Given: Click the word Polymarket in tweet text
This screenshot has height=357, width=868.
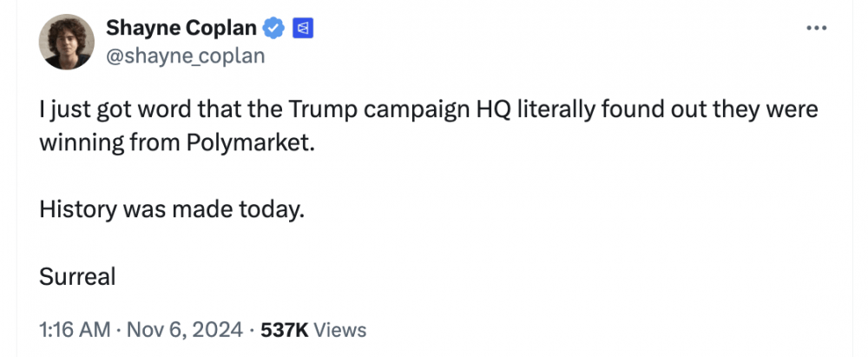Looking at the screenshot, I should point(247,142).
